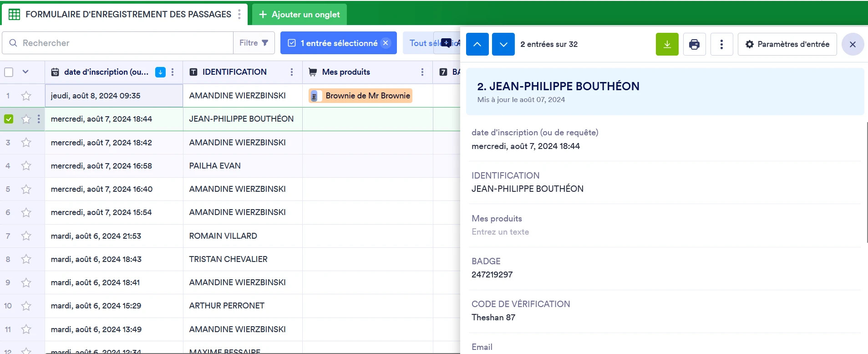Print the current entry

(695, 44)
